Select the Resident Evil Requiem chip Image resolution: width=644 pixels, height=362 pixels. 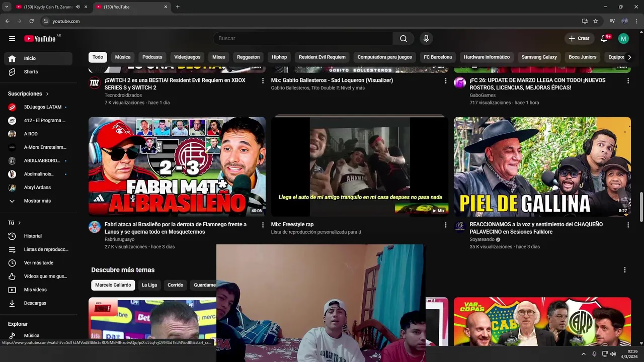point(322,57)
